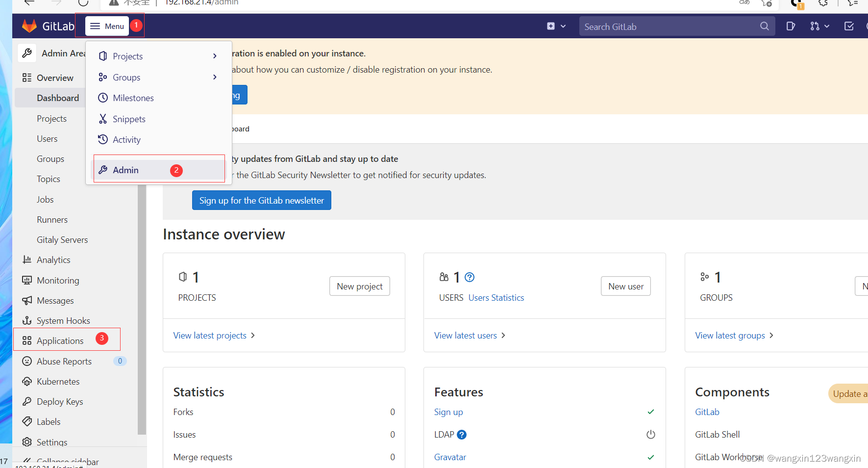This screenshot has width=868, height=468.
Task: Select Milestones from the open menu
Action: coord(133,98)
